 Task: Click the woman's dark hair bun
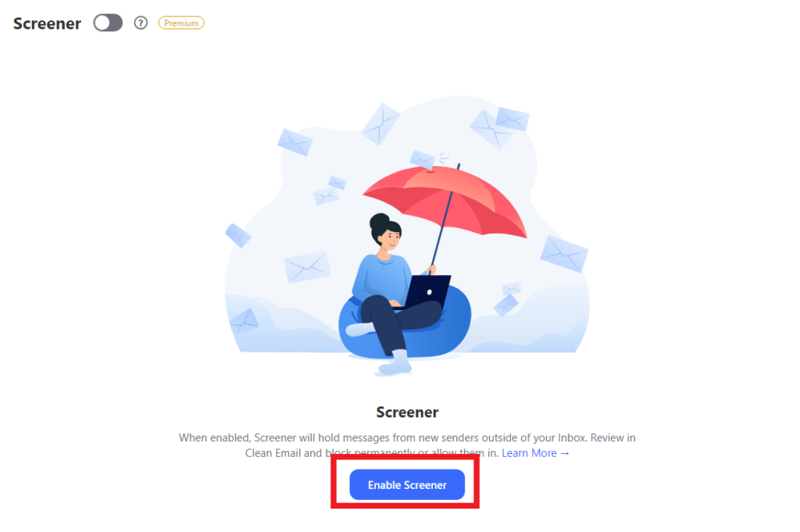point(379,223)
